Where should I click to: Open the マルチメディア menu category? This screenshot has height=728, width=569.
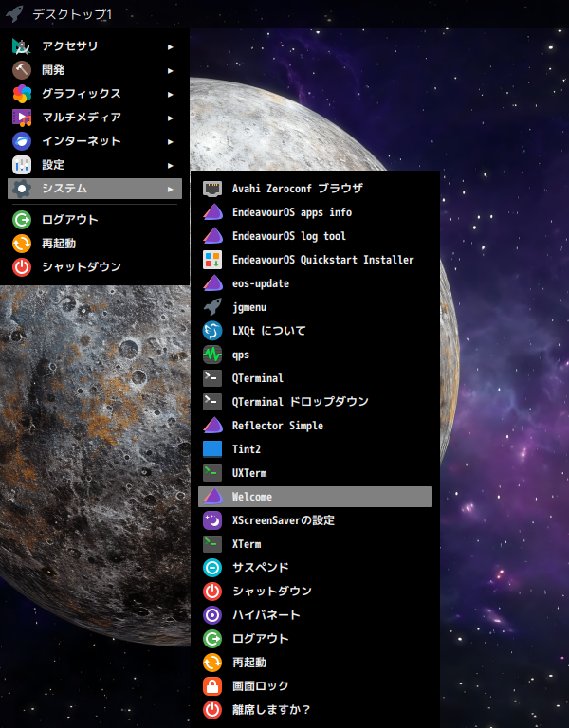click(81, 118)
